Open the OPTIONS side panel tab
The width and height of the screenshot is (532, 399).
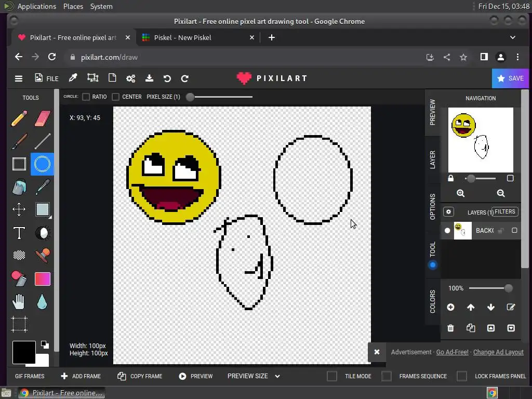(x=433, y=207)
